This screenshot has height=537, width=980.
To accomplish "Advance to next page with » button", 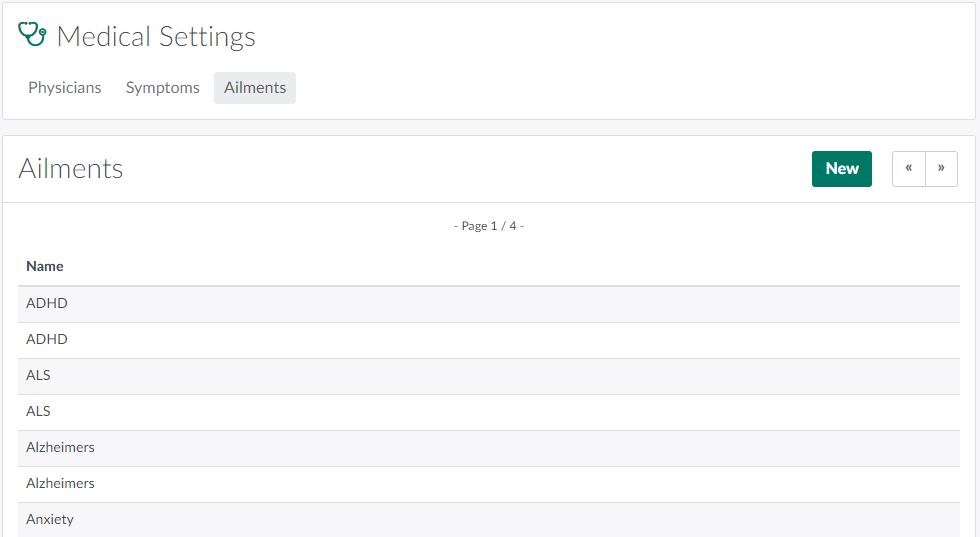I will (x=941, y=169).
